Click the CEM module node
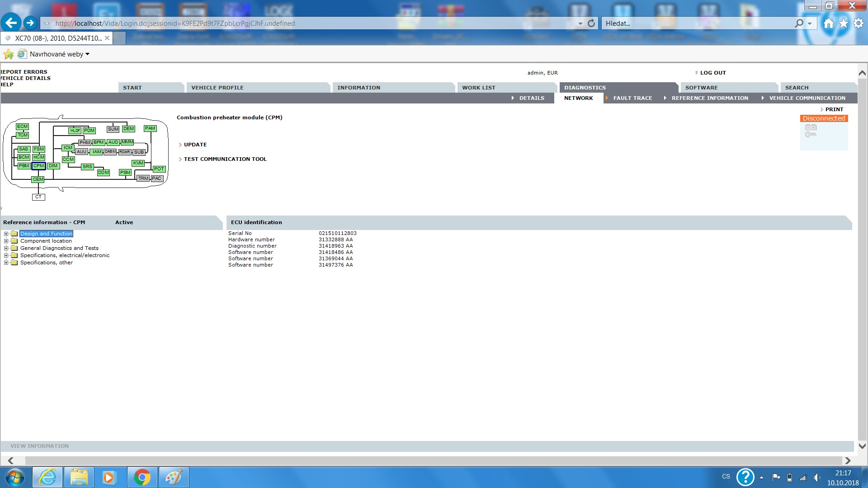 [38, 179]
